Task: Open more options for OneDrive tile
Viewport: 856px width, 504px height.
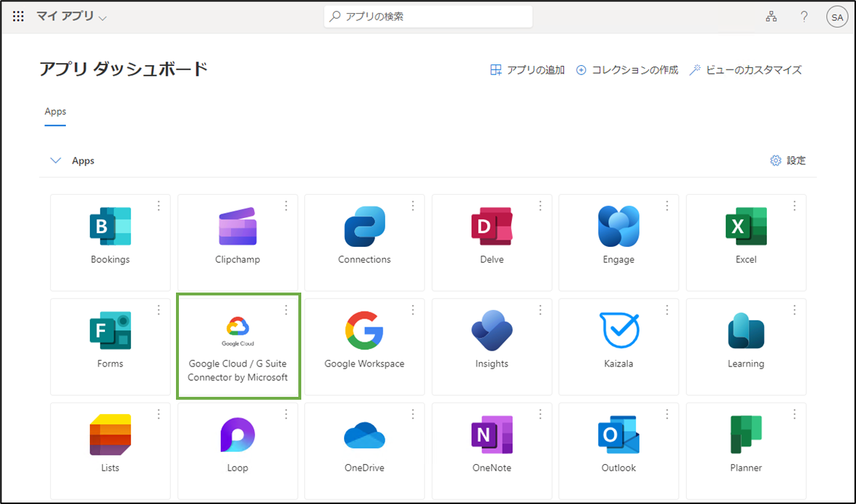Action: [413, 414]
